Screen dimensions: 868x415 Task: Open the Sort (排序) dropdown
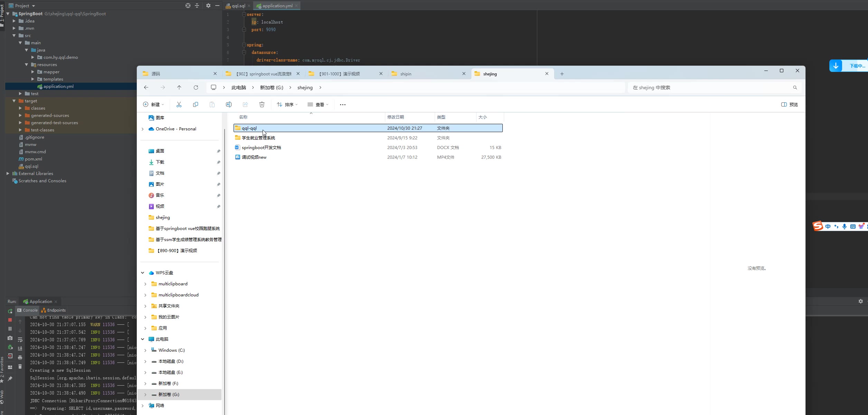coord(287,104)
